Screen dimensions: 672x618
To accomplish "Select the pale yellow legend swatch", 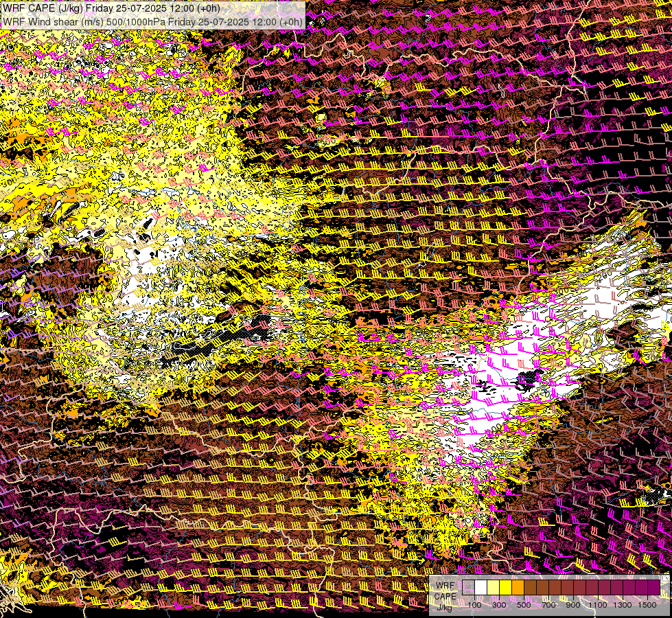I will [x=494, y=588].
